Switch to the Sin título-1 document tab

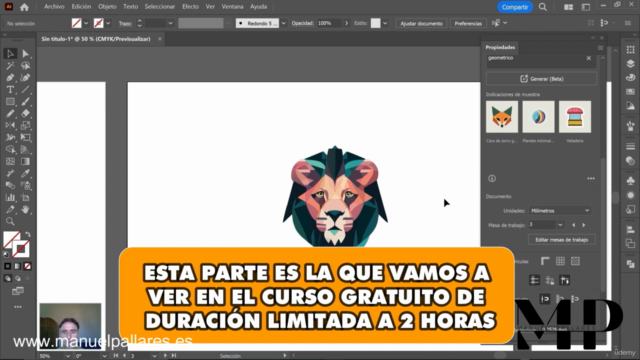tap(96, 39)
